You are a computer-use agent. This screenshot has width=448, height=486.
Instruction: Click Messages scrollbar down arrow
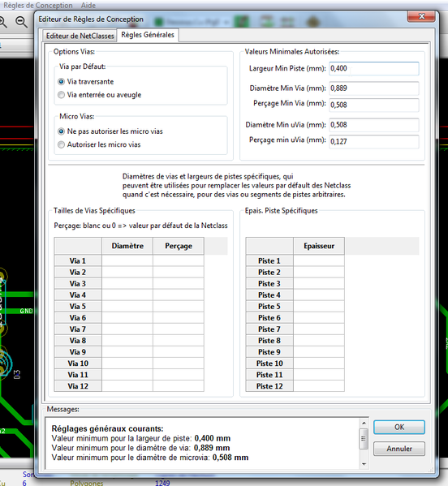[x=364, y=464]
